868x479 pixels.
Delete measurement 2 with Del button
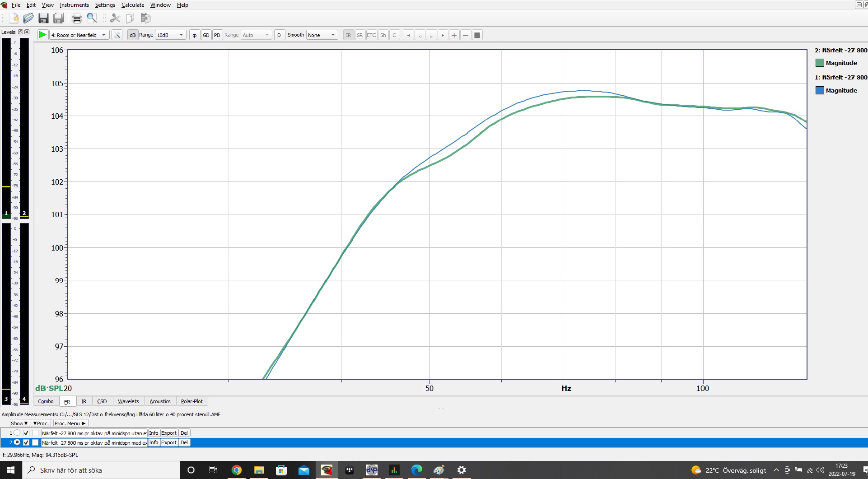click(184, 442)
